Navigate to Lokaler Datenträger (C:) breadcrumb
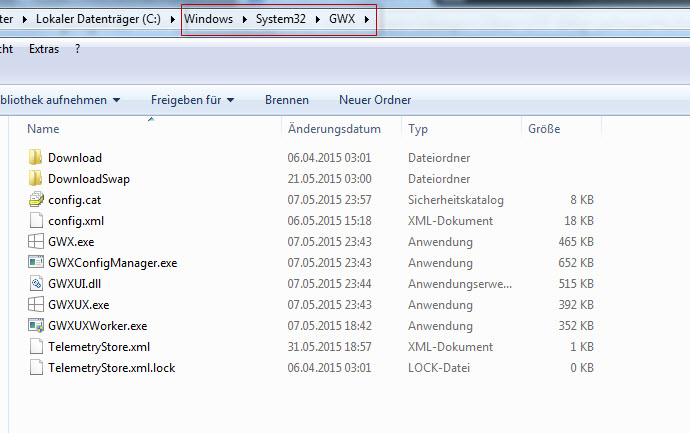Image resolution: width=690 pixels, height=433 pixels. [98, 19]
